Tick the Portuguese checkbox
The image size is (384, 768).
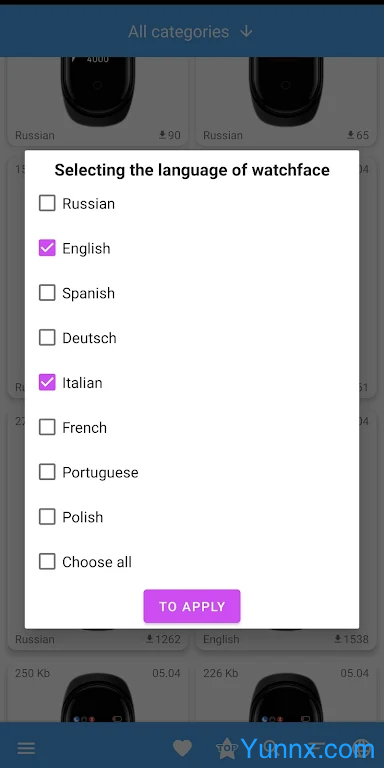tap(47, 472)
